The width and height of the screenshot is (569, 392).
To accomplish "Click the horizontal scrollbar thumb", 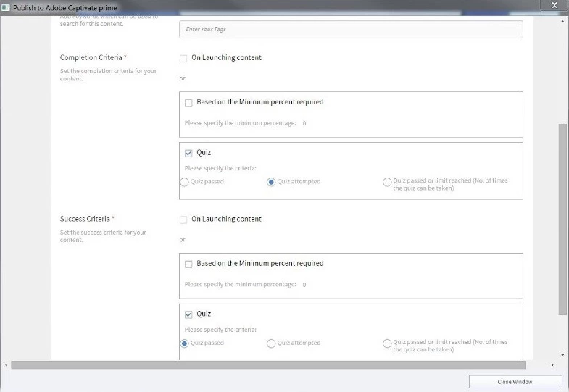I will click(268, 364).
